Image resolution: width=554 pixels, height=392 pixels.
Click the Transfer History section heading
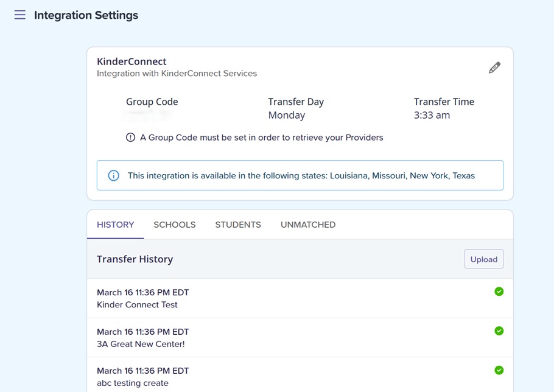[135, 259]
